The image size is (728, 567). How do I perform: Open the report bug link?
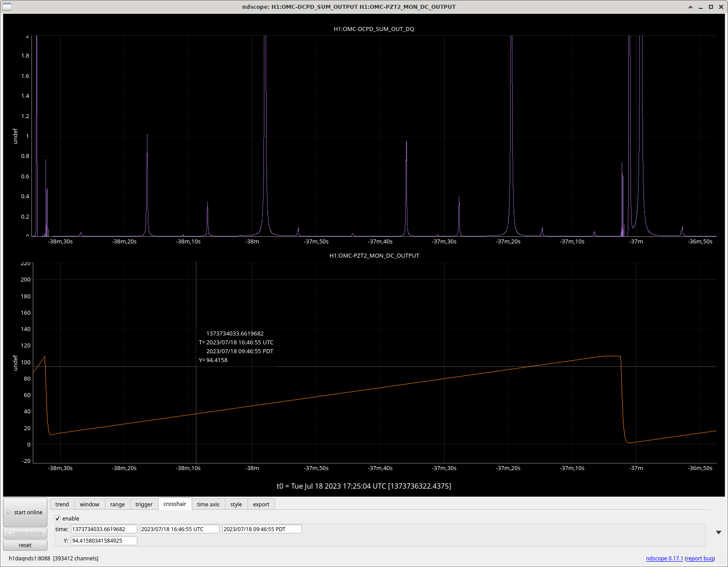point(700,558)
